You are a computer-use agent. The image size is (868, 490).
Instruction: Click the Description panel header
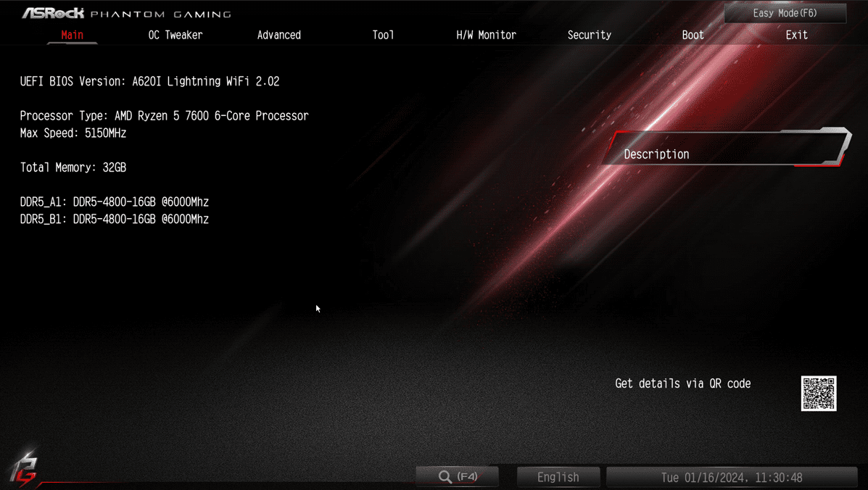click(727, 149)
